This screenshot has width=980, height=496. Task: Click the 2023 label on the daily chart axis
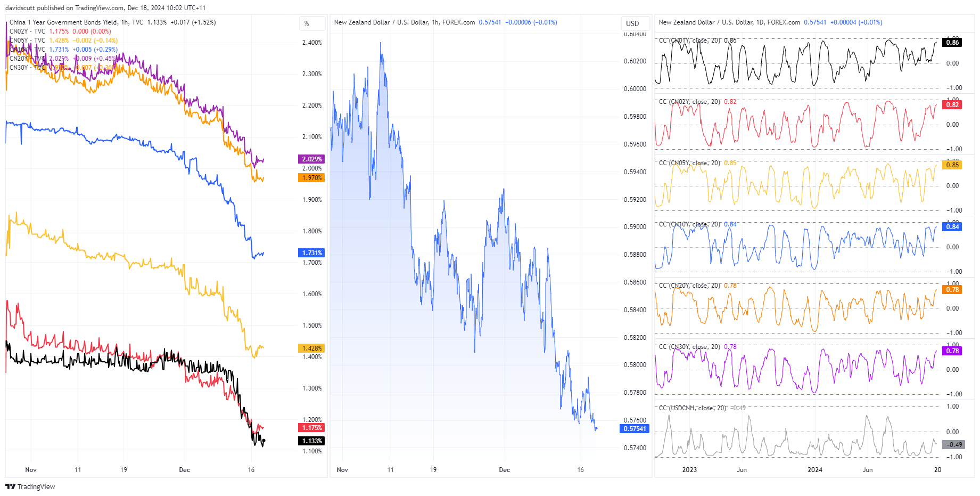[x=689, y=470]
